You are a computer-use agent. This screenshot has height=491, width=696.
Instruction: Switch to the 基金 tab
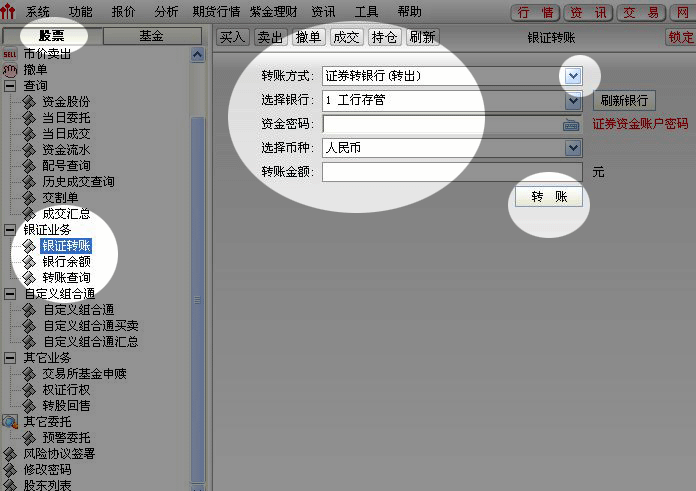tap(151, 36)
